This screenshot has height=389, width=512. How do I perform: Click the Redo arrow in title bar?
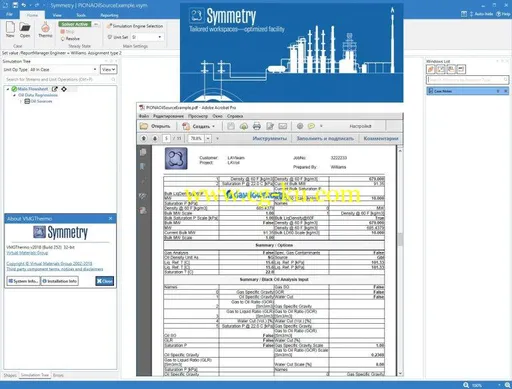(37, 5)
